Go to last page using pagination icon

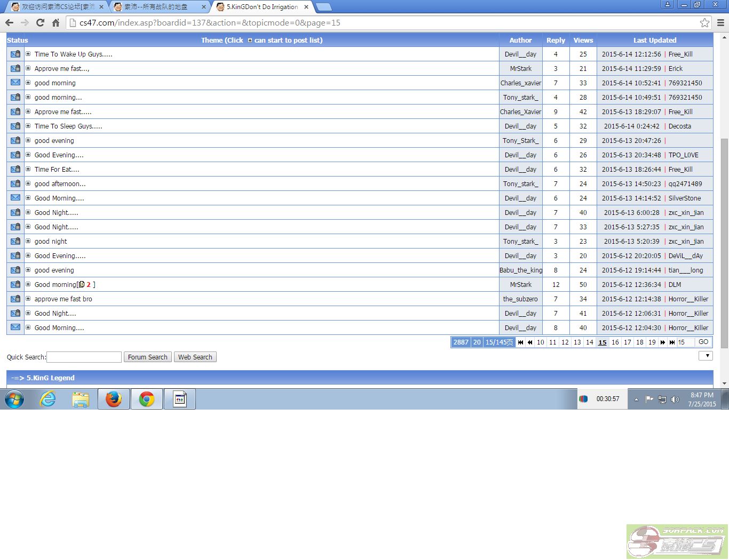click(672, 342)
